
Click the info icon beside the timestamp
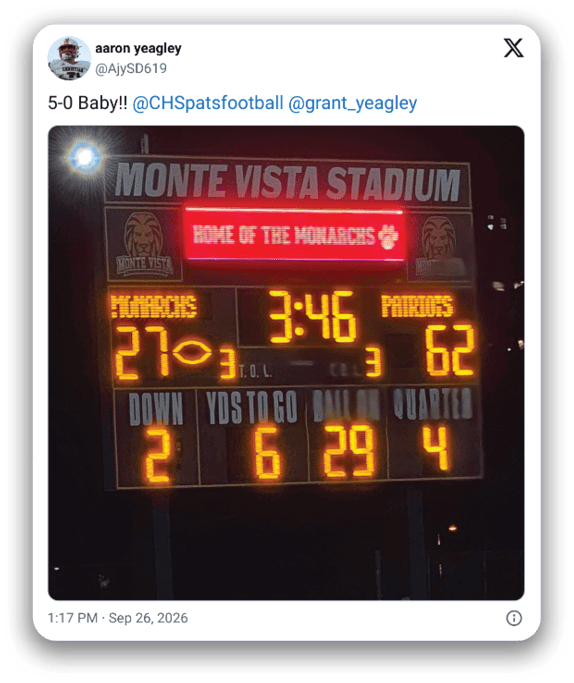coord(514,618)
